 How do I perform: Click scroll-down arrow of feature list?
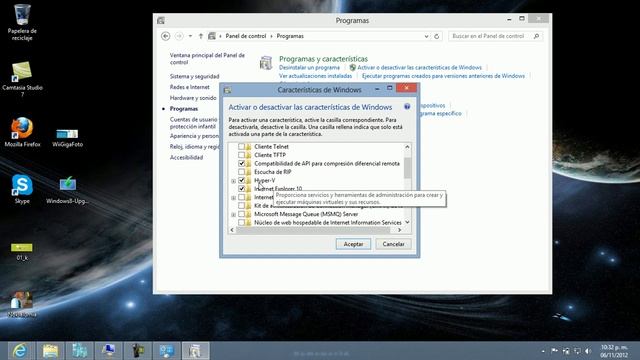(x=407, y=222)
